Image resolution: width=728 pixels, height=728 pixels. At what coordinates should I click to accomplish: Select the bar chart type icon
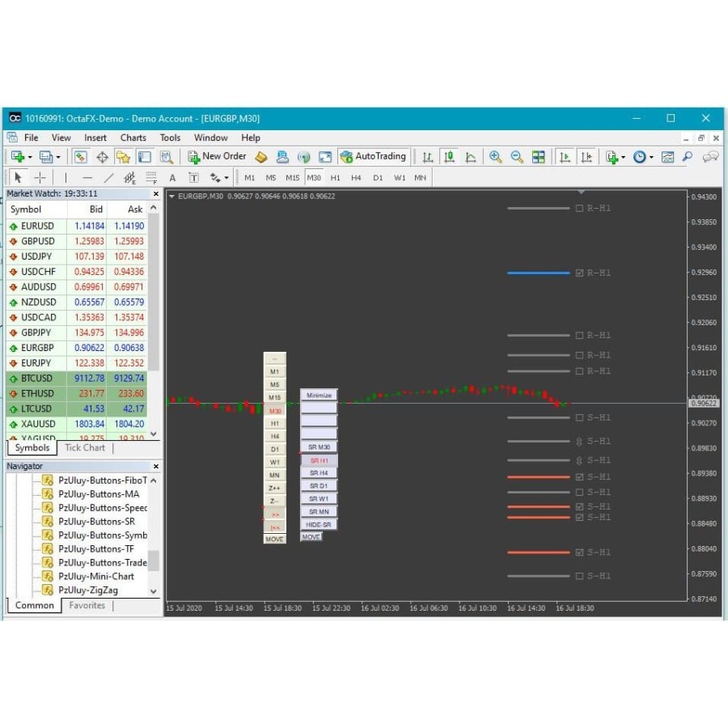[428, 157]
